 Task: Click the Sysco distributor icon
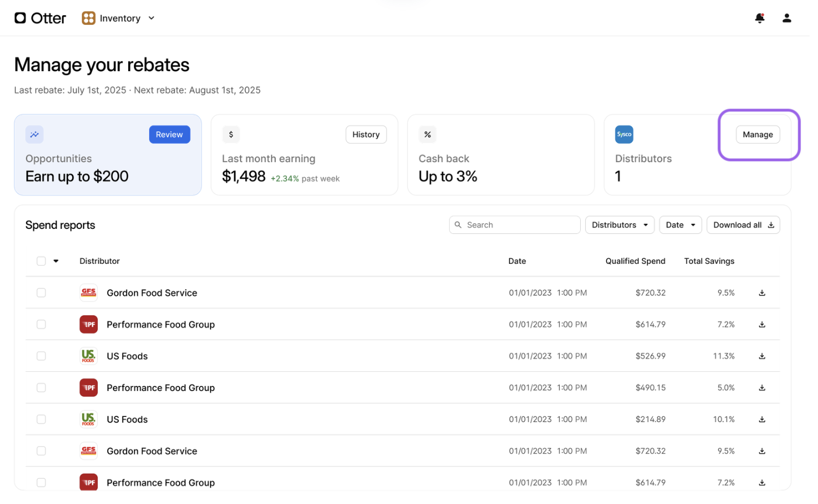(x=624, y=134)
